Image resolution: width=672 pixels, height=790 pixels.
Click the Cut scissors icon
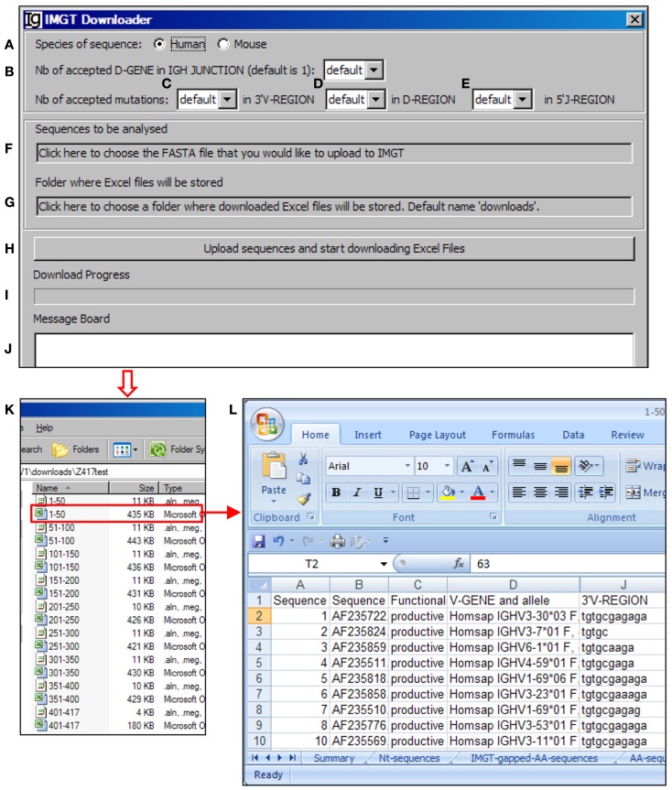pyautogui.click(x=303, y=460)
